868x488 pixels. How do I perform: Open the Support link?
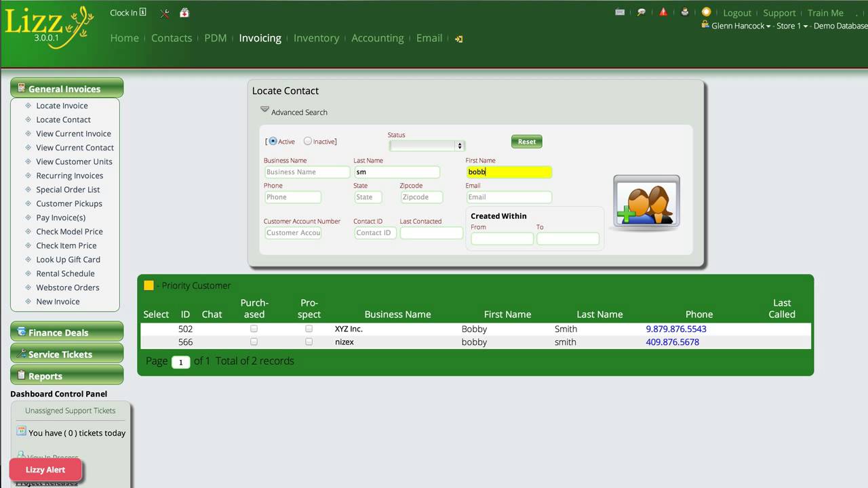pos(779,13)
